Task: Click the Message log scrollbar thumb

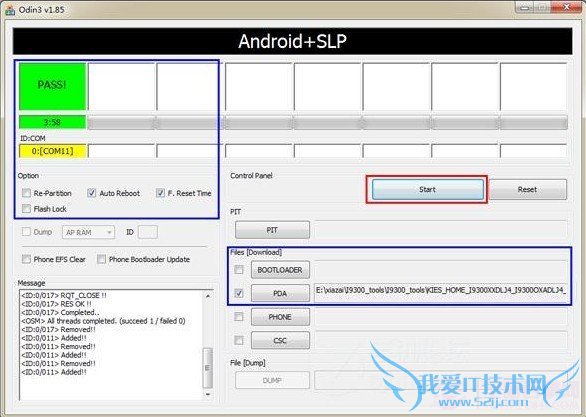Action: coord(207,368)
